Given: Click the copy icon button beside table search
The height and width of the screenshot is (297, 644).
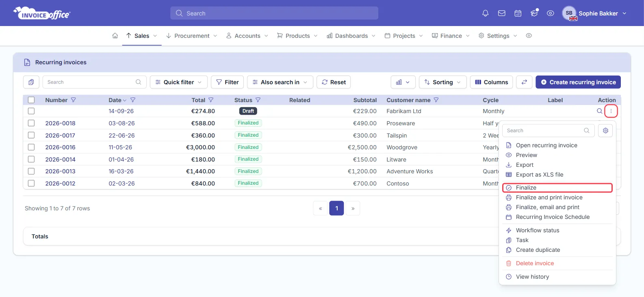Looking at the screenshot, I should click(31, 82).
